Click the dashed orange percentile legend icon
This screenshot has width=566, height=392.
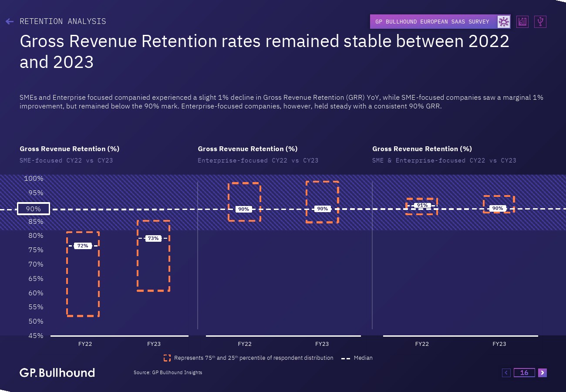[167, 358]
